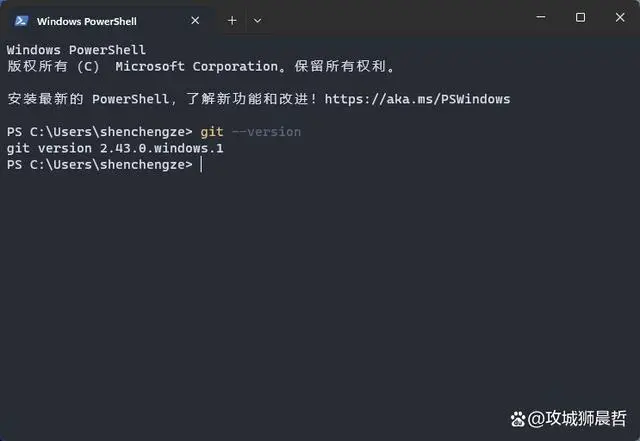The image size is (640, 441).
Task: Click the "Windows PowerShell" header line in terminal
Action: 76,50
